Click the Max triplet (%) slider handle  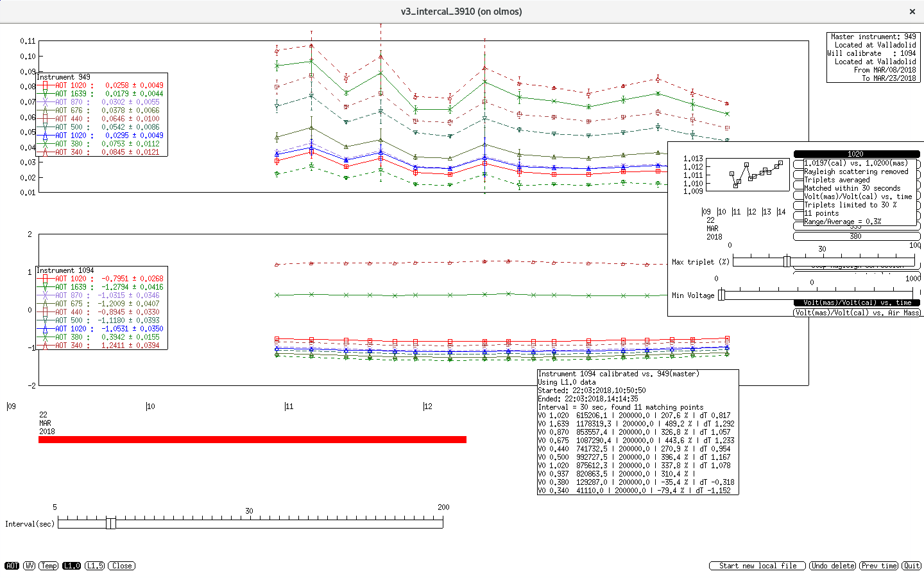(787, 261)
